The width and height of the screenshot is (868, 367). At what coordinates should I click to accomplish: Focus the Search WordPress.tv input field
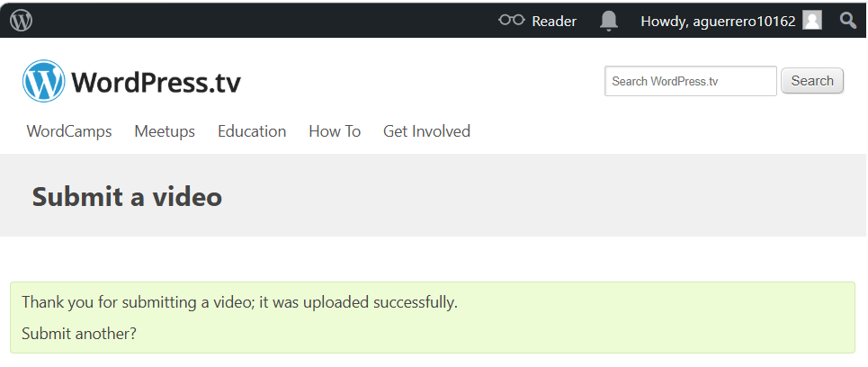690,81
